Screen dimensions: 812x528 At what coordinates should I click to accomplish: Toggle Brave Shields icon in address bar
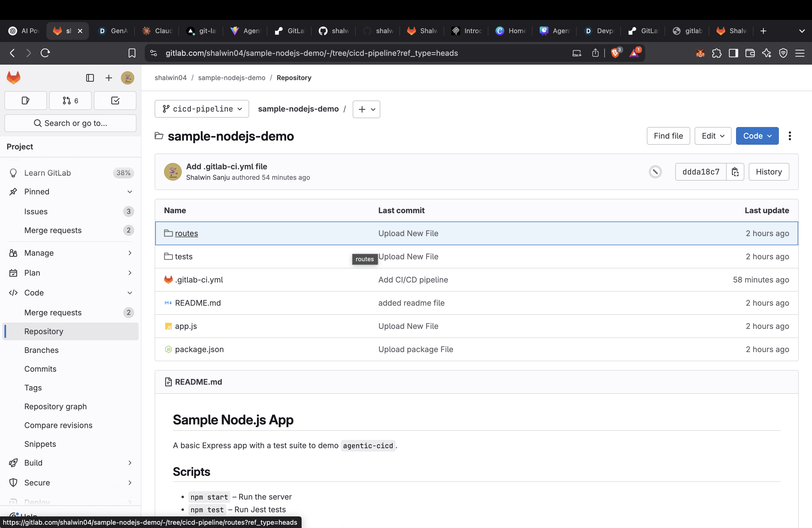[x=615, y=53]
